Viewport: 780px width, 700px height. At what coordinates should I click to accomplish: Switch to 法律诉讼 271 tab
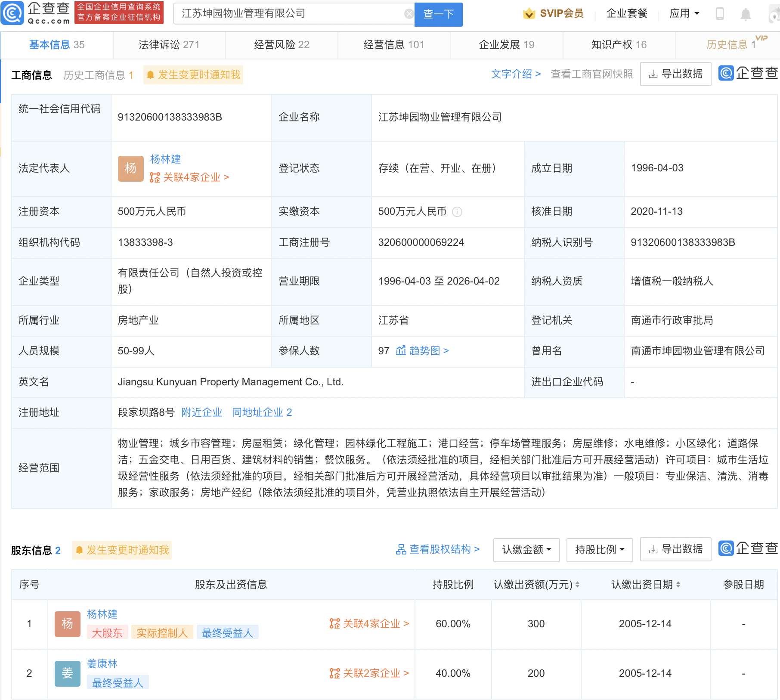pos(169,45)
